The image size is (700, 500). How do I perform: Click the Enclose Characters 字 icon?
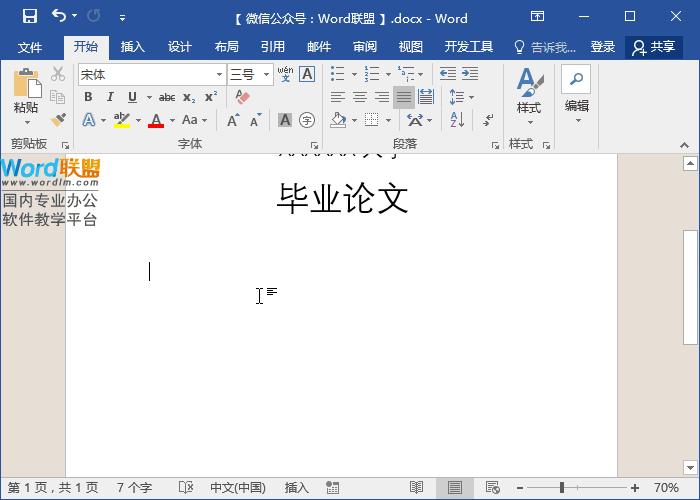307,120
